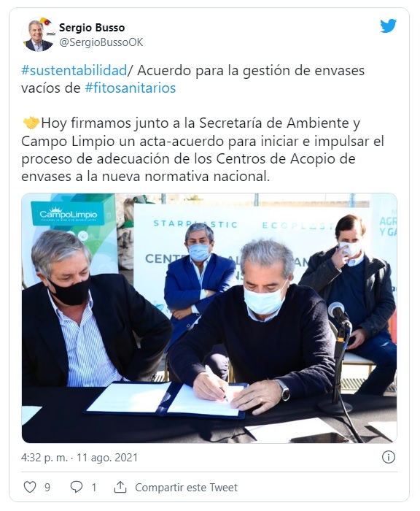Click the tweet headline about envases vacíos
This screenshot has height=511, width=420.
coord(192,79)
